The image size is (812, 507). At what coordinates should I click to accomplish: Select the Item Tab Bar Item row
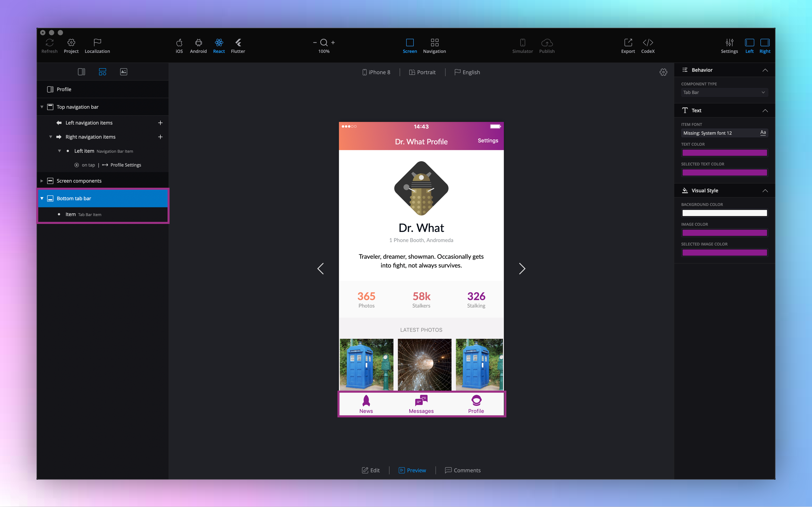103,214
